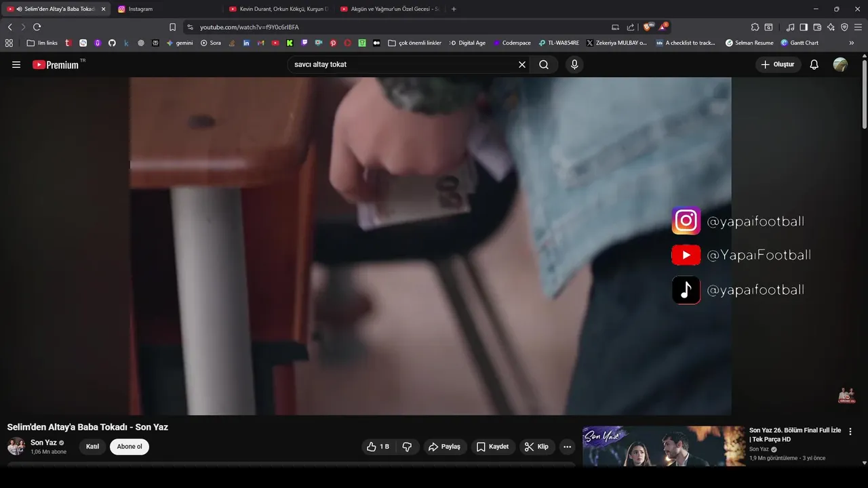The height and width of the screenshot is (488, 868).
Task: Reload the current page
Action: tap(37, 27)
